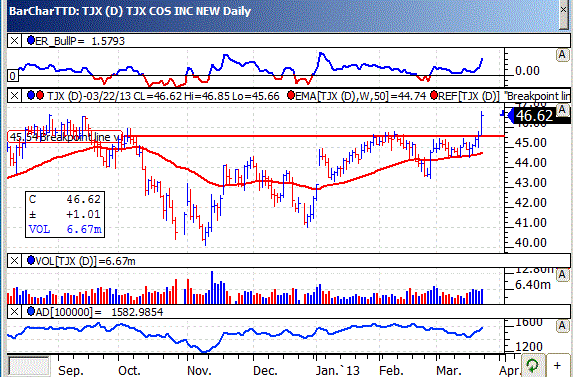Click the plus zoom button at bottom right
This screenshot has width=573, height=377.
558,365
